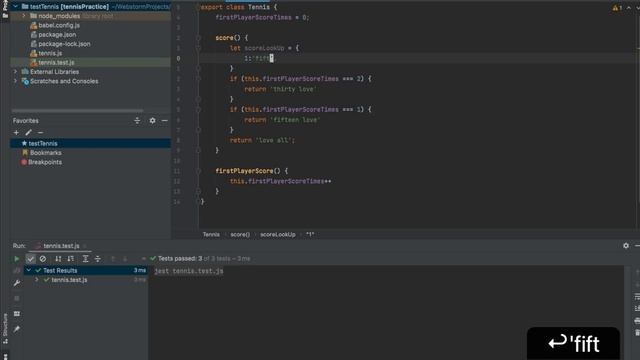Click the remove minus icon under Favorites
The height and width of the screenshot is (360, 640).
point(40,133)
